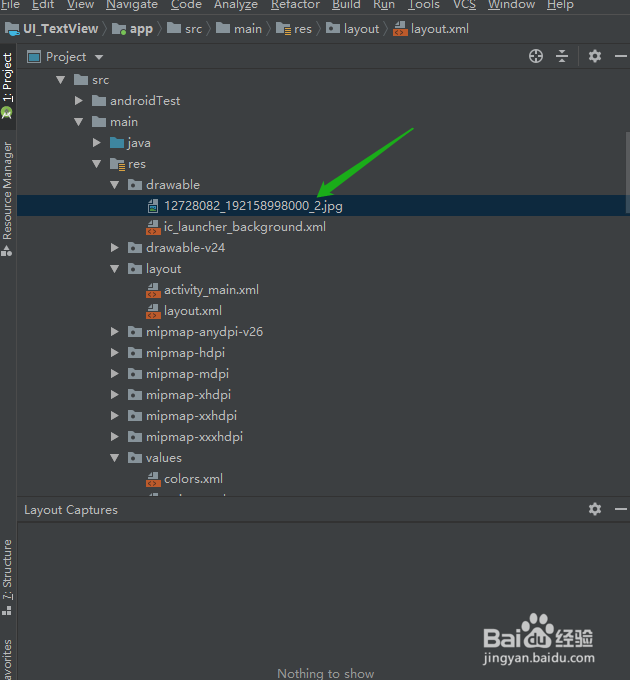Image resolution: width=630 pixels, height=680 pixels.
Task: Click res breadcrumb in navigation bar
Action: (x=294, y=29)
